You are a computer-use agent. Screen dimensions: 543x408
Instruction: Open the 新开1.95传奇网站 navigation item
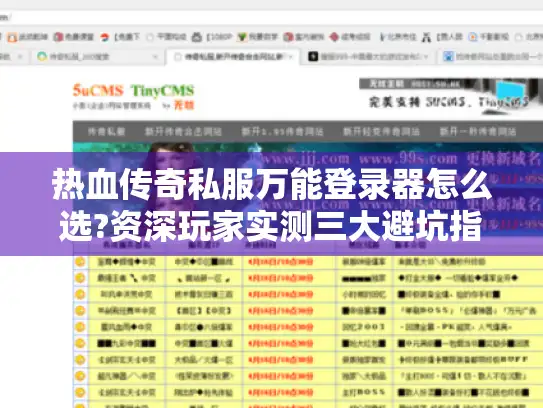tap(282, 132)
